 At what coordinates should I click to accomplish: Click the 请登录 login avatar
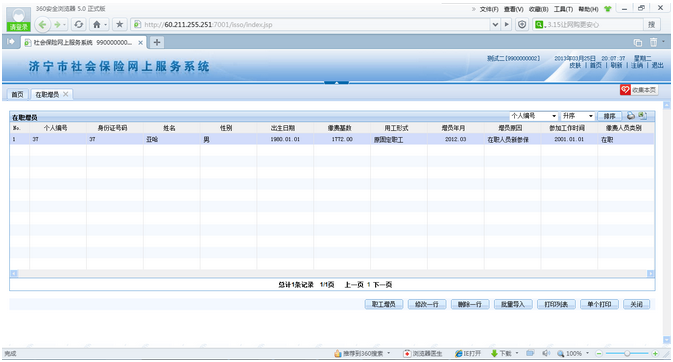pos(18,19)
